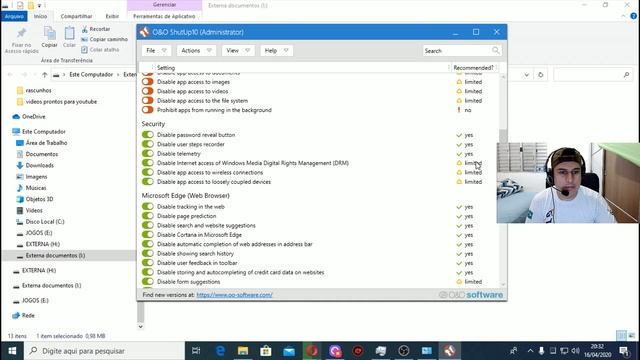Toggle Disable app access to the file system
The image size is (640, 360).
tap(148, 100)
